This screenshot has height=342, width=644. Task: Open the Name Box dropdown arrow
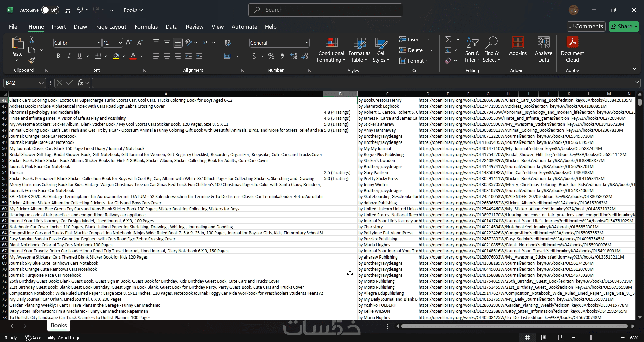(x=41, y=83)
